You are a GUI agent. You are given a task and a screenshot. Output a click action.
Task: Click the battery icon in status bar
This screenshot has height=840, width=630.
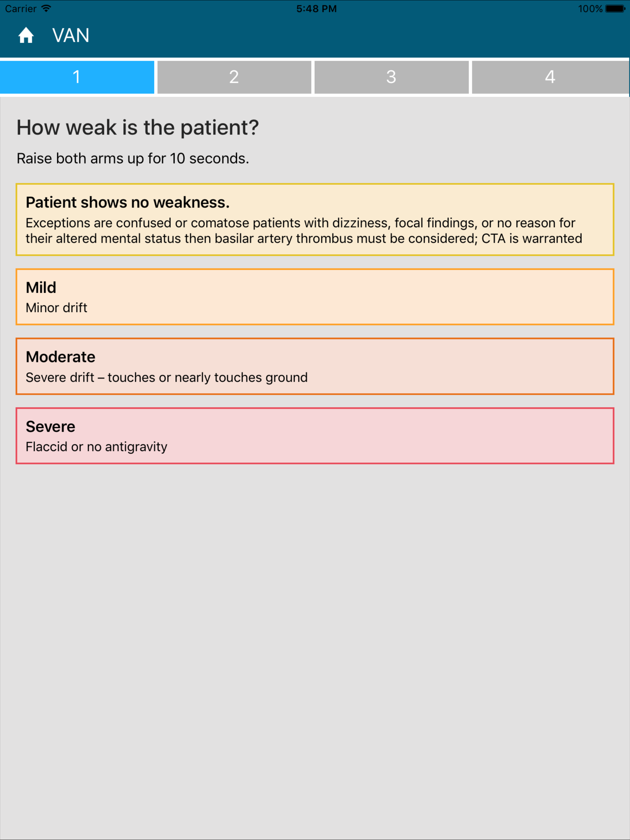[615, 8]
